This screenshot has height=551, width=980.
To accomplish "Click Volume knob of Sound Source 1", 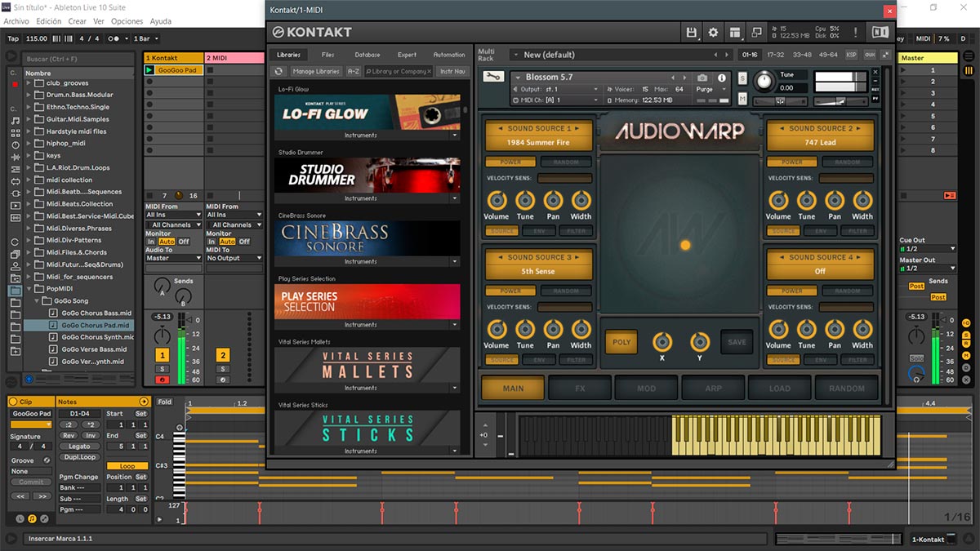I will click(496, 199).
